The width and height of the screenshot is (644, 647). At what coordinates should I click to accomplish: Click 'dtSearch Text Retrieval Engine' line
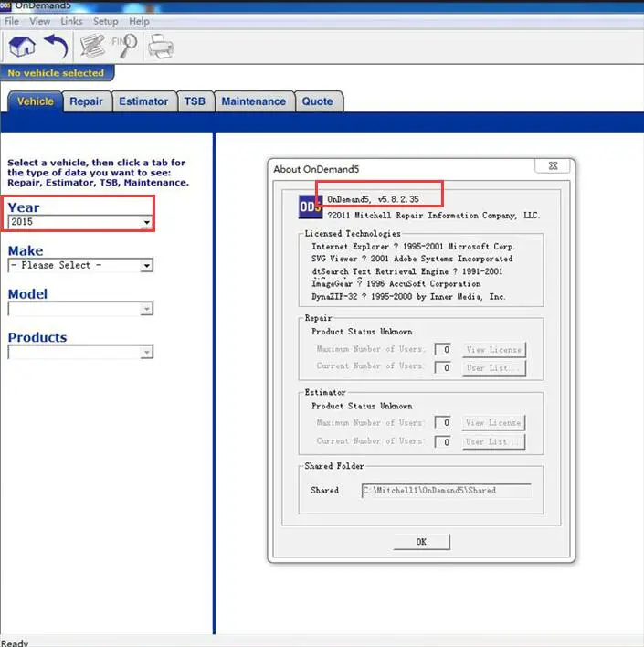tap(407, 271)
